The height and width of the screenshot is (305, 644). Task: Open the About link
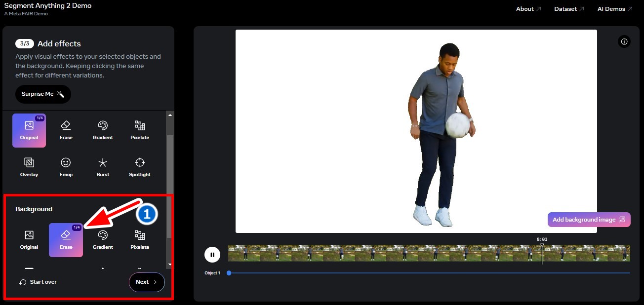pos(528,9)
